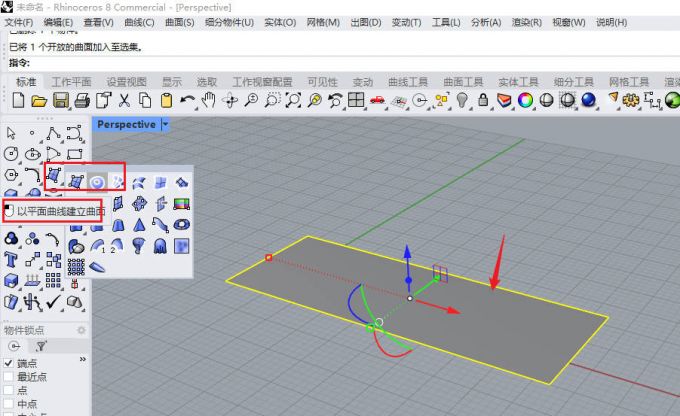Switch to the 实体工具 toolbar tab
This screenshot has height=416, width=680.
click(x=518, y=82)
